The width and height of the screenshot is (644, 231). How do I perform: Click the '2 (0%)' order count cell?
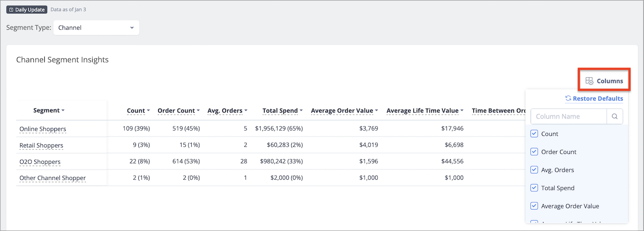click(x=191, y=178)
